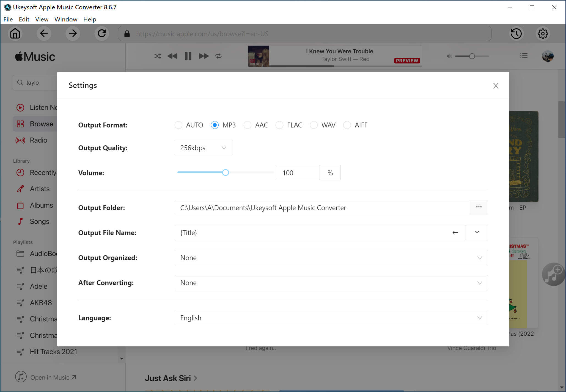Open the Window menu
The height and width of the screenshot is (392, 566).
[x=66, y=19]
